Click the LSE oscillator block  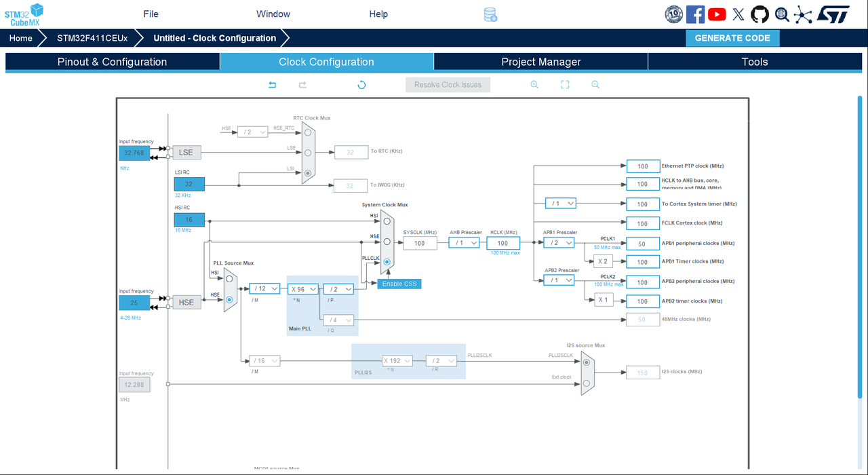(186, 153)
